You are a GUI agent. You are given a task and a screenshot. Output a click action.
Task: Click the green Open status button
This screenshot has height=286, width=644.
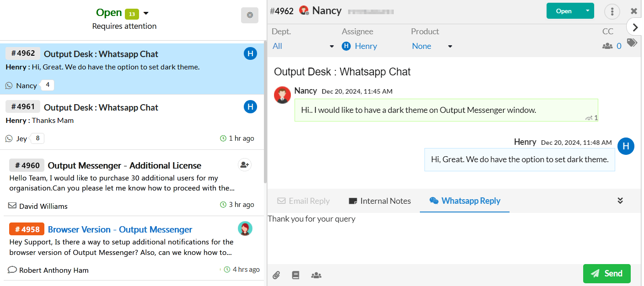(x=563, y=11)
